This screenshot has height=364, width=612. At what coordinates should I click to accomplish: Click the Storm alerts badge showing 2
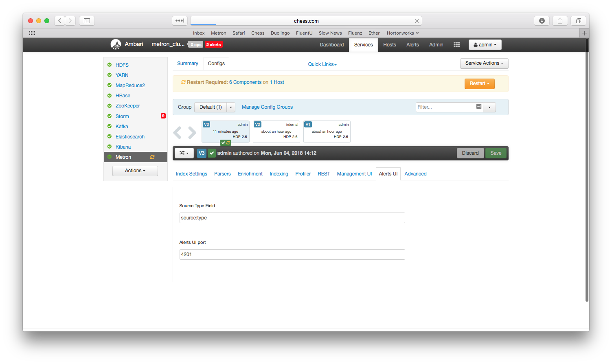tap(163, 116)
